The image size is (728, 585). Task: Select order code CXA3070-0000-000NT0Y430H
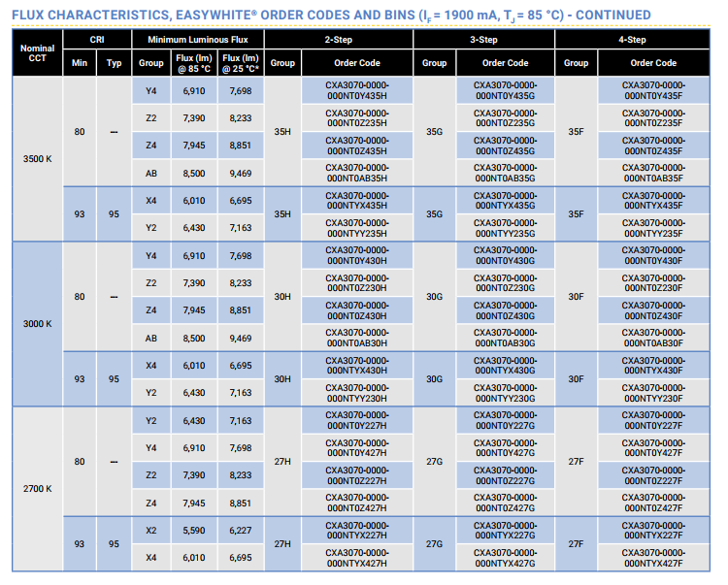(357, 255)
